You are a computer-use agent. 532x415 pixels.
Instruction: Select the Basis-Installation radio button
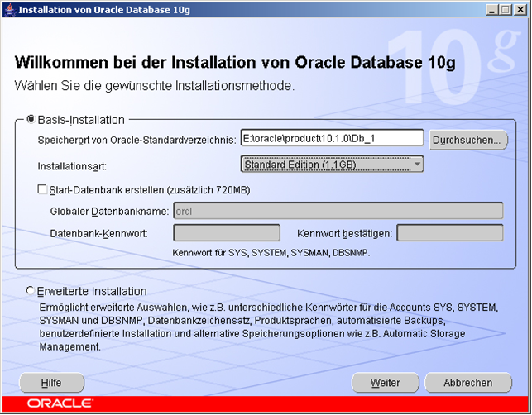pos(31,119)
